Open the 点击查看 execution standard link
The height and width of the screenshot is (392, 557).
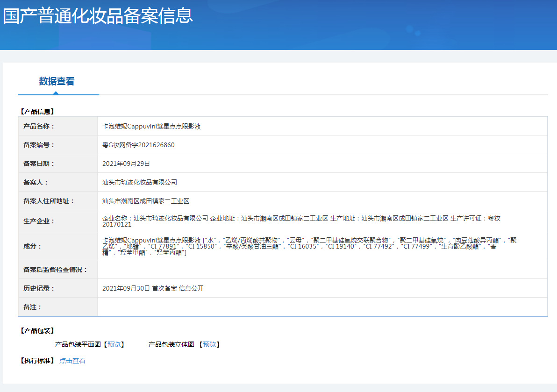[72, 361]
